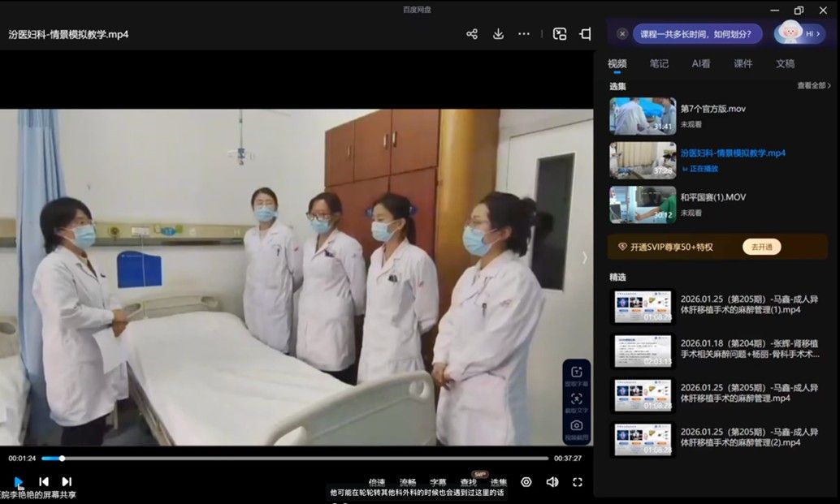This screenshot has height=504, width=840.
Task: Expand 查看全部 to view all episodes
Action: coord(813,86)
